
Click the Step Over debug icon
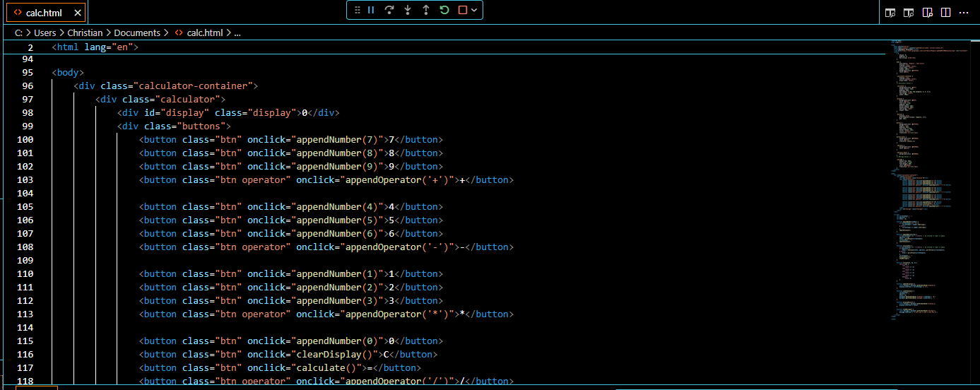tap(389, 10)
